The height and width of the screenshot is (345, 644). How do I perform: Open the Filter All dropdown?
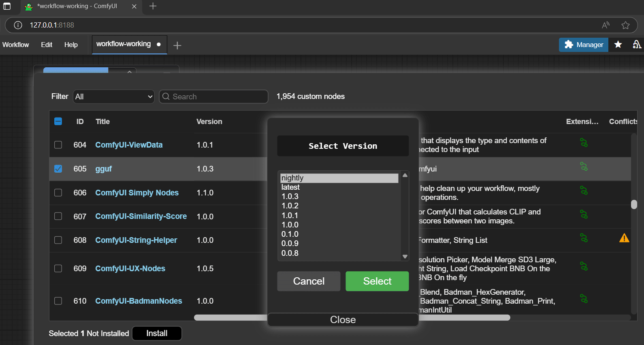(114, 96)
